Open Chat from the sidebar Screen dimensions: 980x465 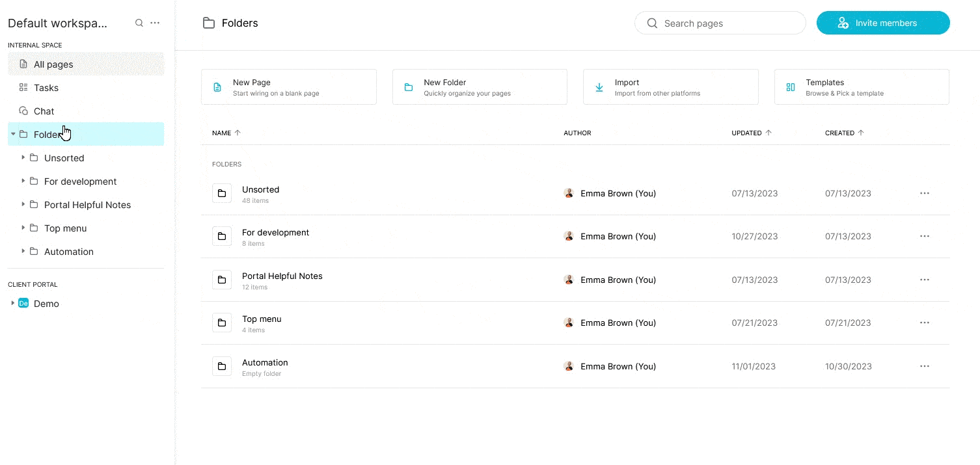pyautogui.click(x=86, y=111)
